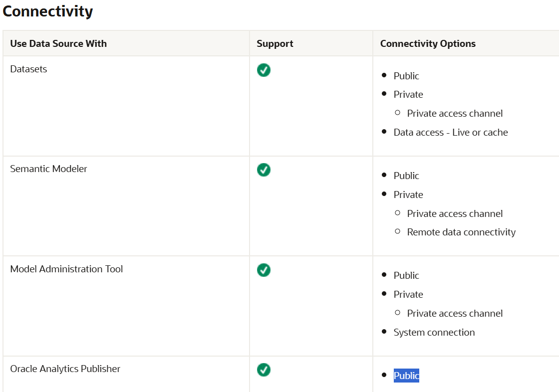Click 'Private access channel' under Datasets
Viewport: 559px width, 392px height.
tap(455, 113)
